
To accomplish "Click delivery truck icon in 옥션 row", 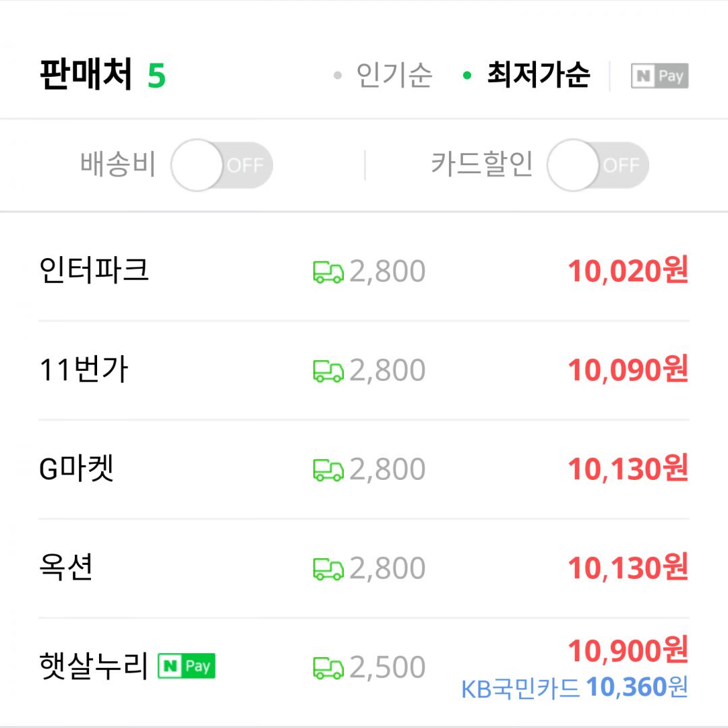I will [x=328, y=569].
